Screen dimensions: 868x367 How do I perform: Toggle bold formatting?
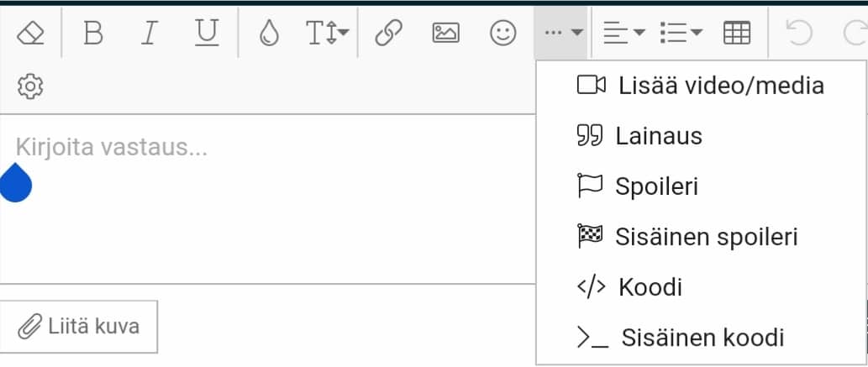[x=93, y=34]
